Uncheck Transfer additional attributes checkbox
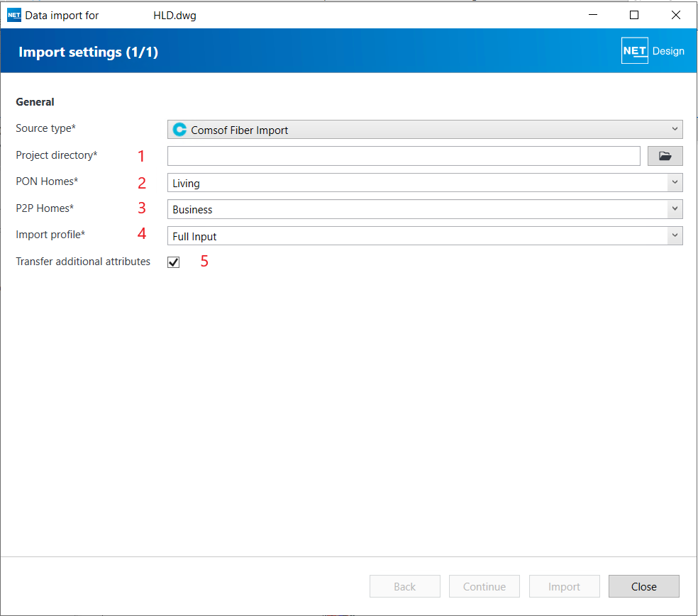The width and height of the screenshot is (698, 616). pyautogui.click(x=174, y=262)
